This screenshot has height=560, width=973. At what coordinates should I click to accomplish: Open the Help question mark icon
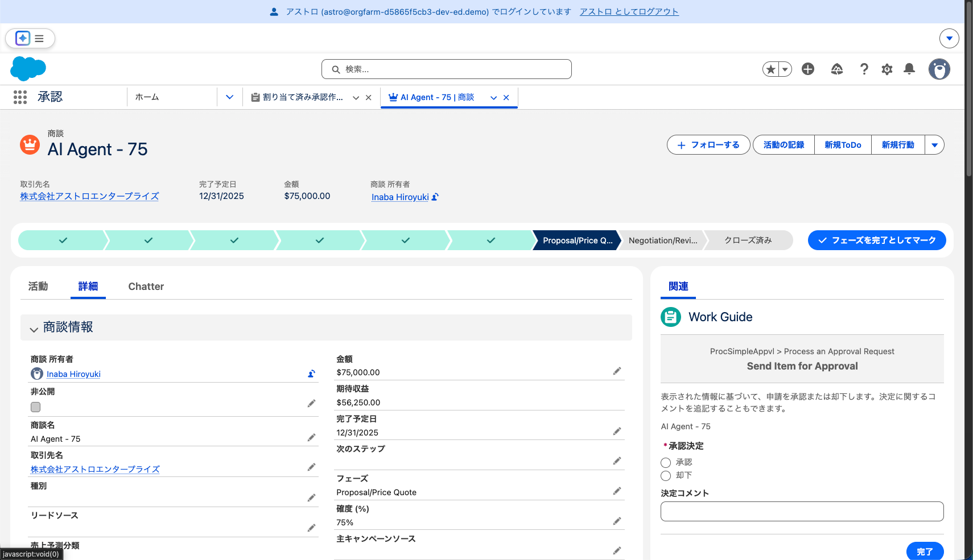pos(864,69)
